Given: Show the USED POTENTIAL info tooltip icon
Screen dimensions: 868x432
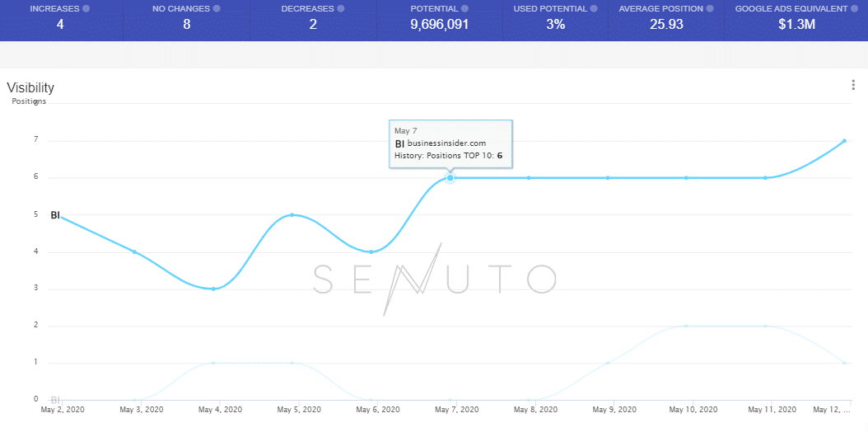Looking at the screenshot, I should pyautogui.click(x=594, y=8).
